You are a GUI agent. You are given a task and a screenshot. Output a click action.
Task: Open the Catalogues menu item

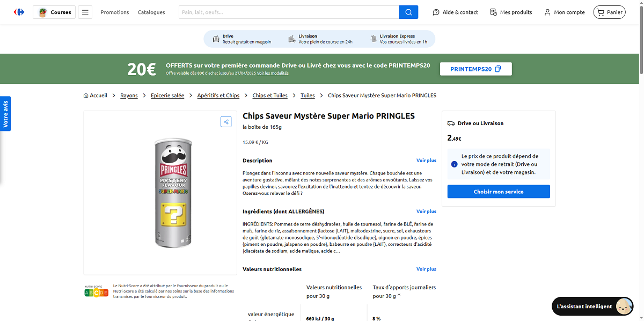pyautogui.click(x=151, y=12)
